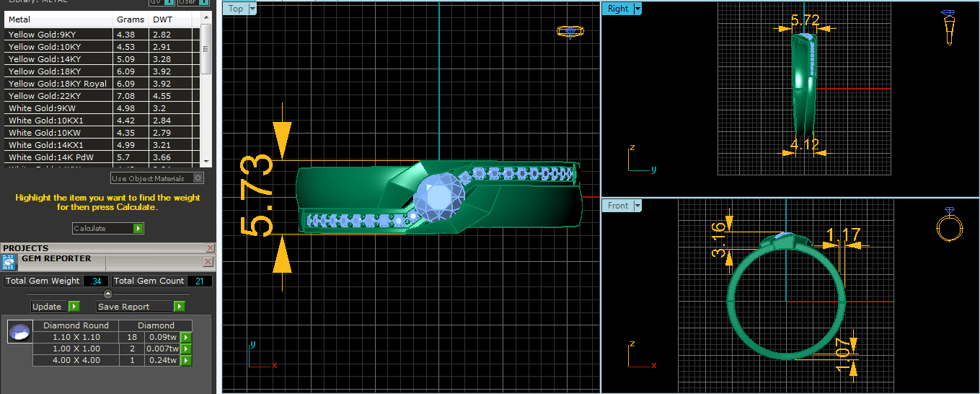Click the Gem Reporter panel icon
This screenshot has width=980, height=394.
(10, 263)
